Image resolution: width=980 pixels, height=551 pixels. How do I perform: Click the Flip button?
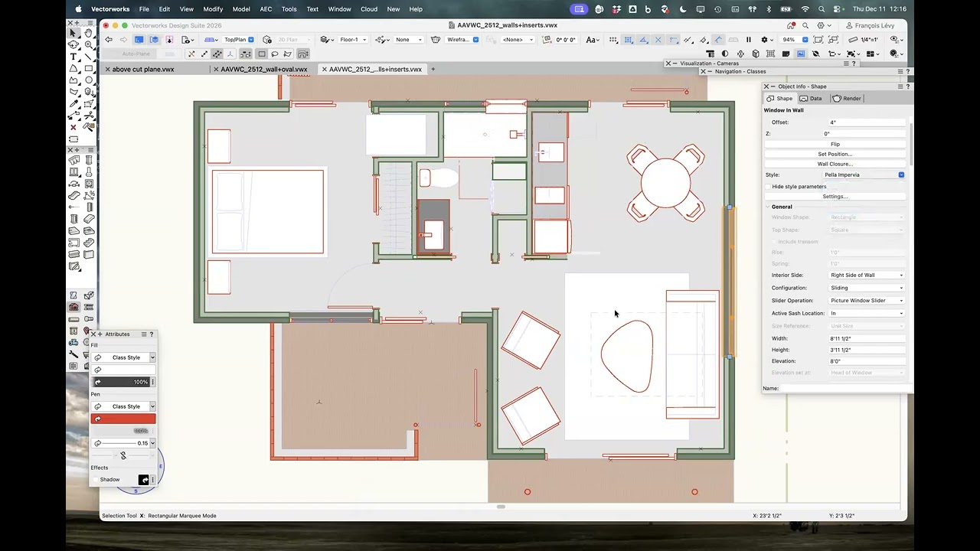click(835, 144)
